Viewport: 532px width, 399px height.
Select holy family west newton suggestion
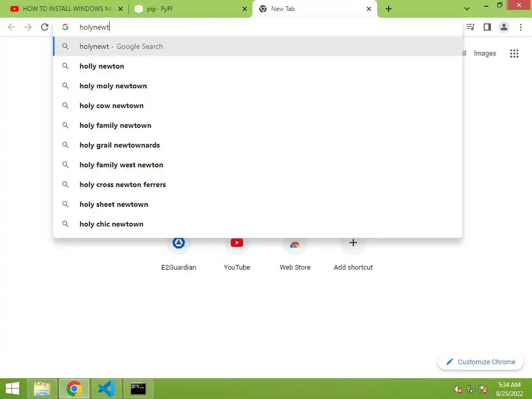click(258, 165)
